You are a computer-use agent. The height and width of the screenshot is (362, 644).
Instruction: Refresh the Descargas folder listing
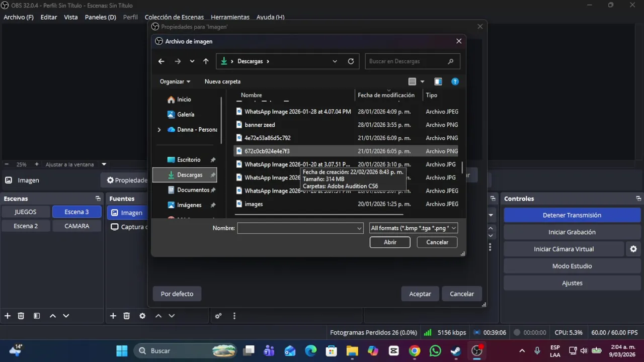(x=351, y=61)
